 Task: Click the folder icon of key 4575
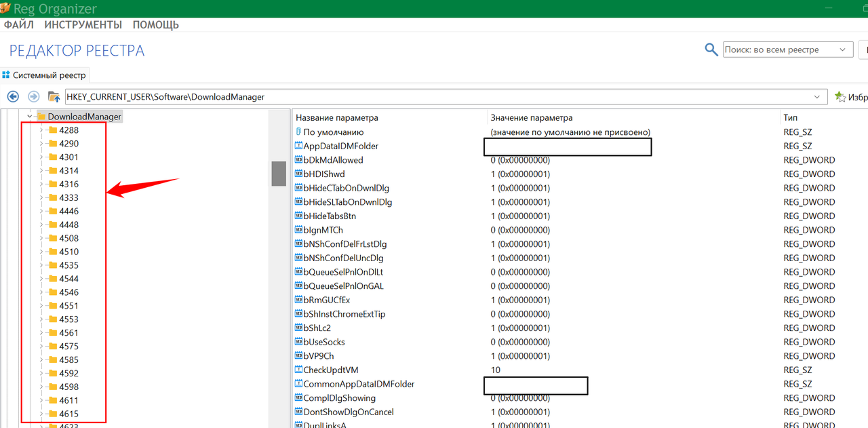(53, 346)
